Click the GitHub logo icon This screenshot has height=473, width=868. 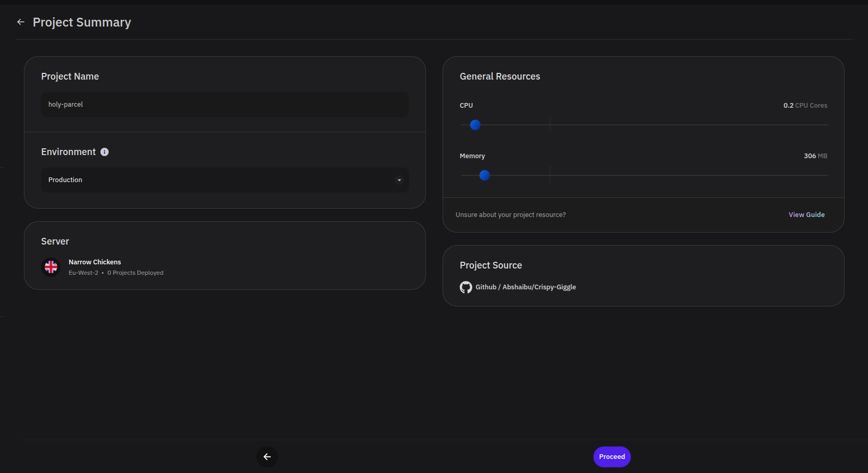click(x=466, y=287)
